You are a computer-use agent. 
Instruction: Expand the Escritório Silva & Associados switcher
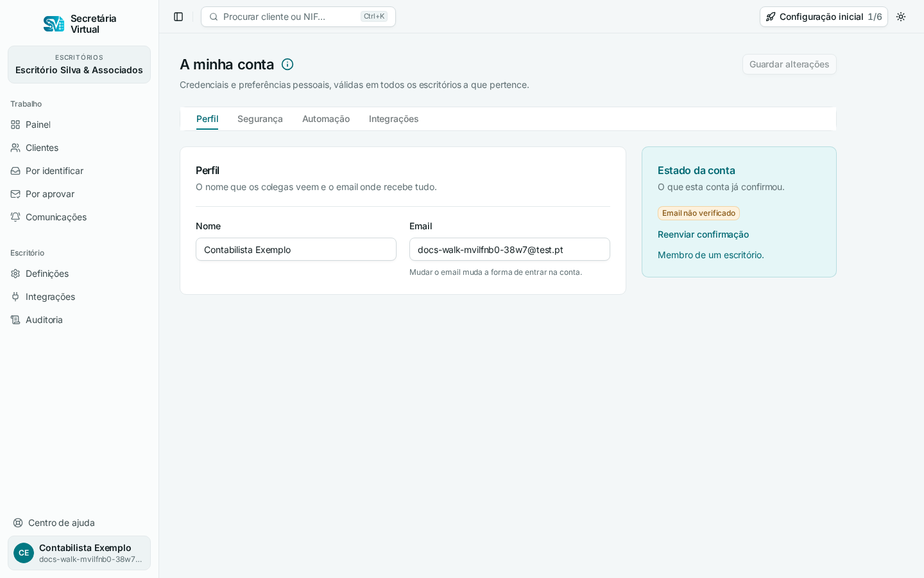pyautogui.click(x=79, y=64)
